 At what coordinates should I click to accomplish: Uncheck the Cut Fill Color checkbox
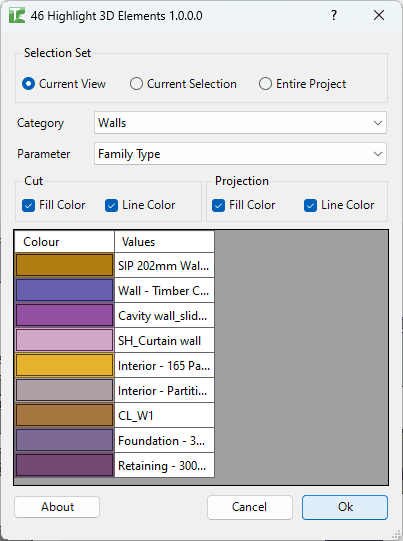28,205
